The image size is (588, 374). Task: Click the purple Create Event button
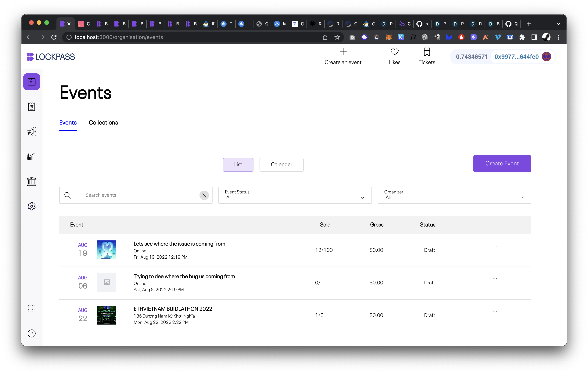(502, 164)
